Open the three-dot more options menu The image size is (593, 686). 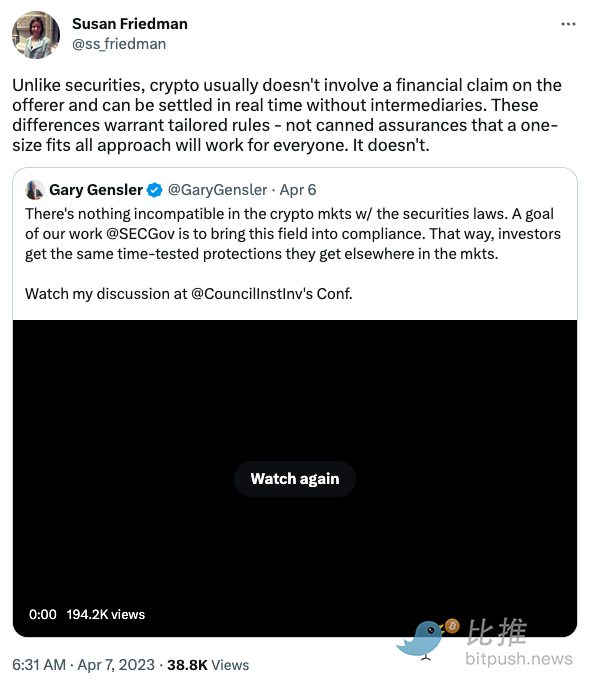(x=568, y=24)
